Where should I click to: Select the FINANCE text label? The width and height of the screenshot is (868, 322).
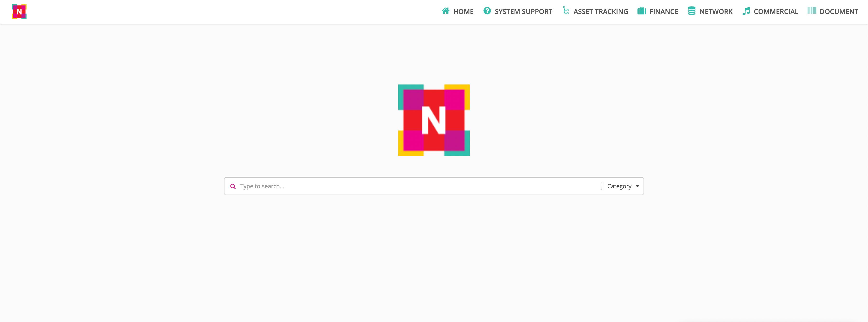coord(664,12)
